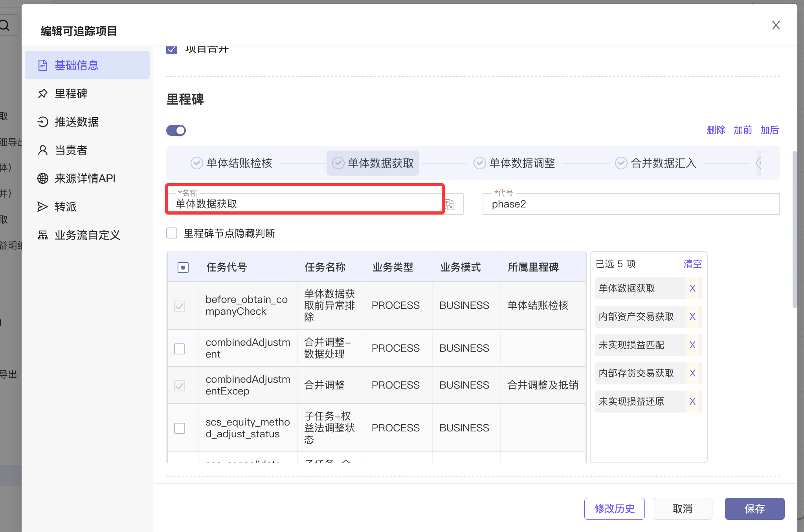804x532 pixels.
Task: Click the 删除 milestone link
Action: coord(716,130)
